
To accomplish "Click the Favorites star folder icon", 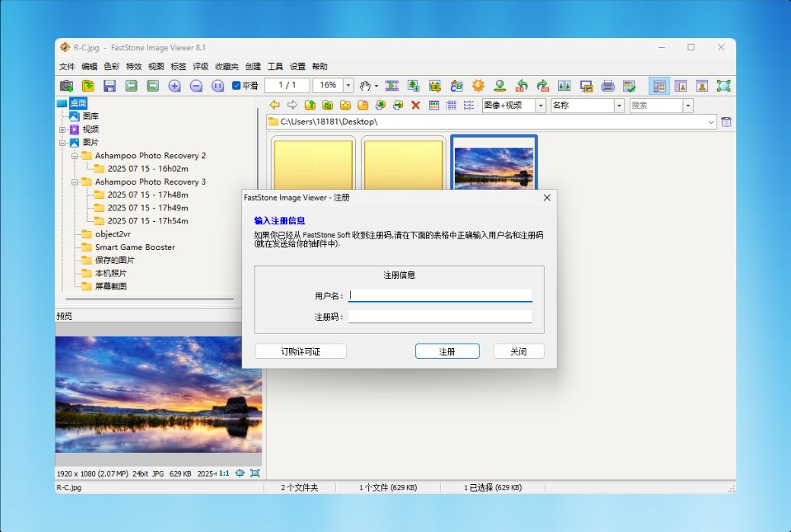I will [345, 105].
